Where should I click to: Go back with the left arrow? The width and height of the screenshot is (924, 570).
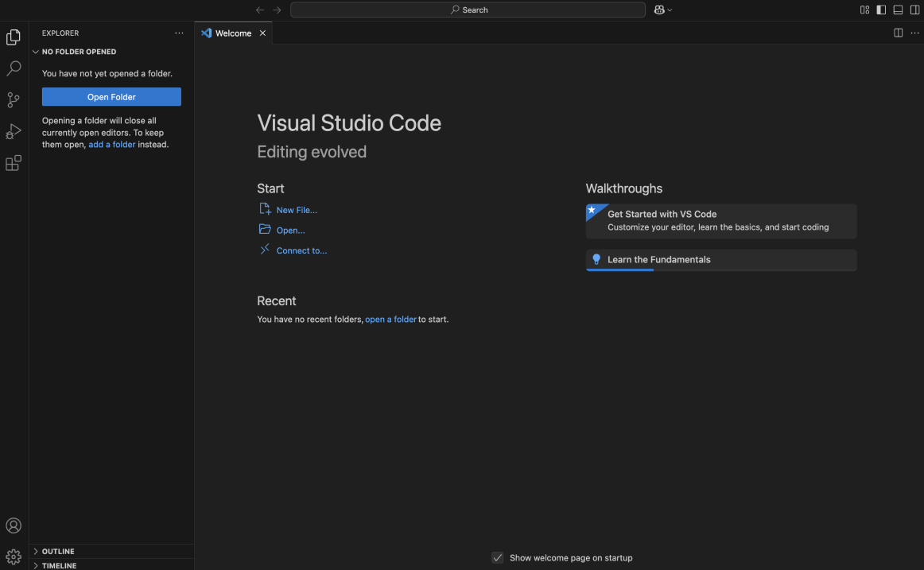(x=260, y=10)
